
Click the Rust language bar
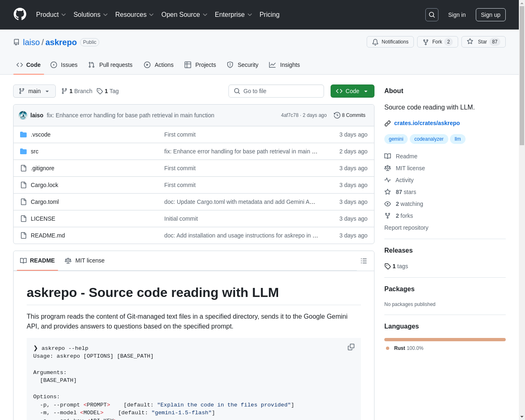[445, 340]
